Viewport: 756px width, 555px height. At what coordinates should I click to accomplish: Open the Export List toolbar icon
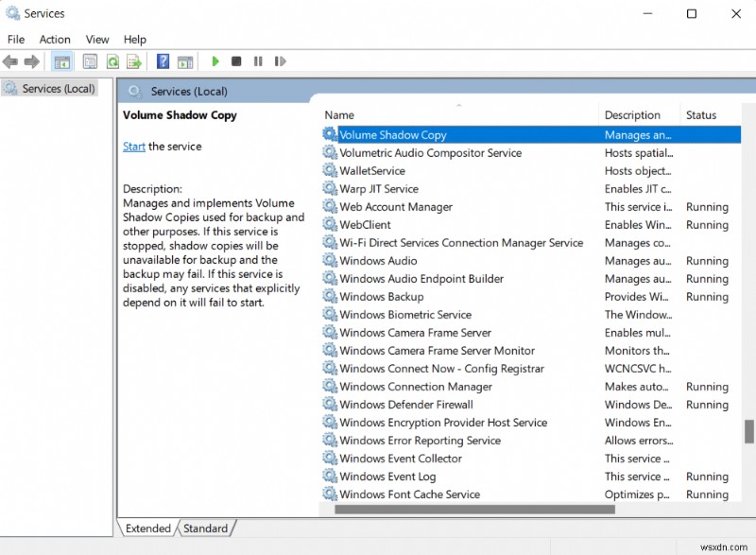(x=134, y=61)
